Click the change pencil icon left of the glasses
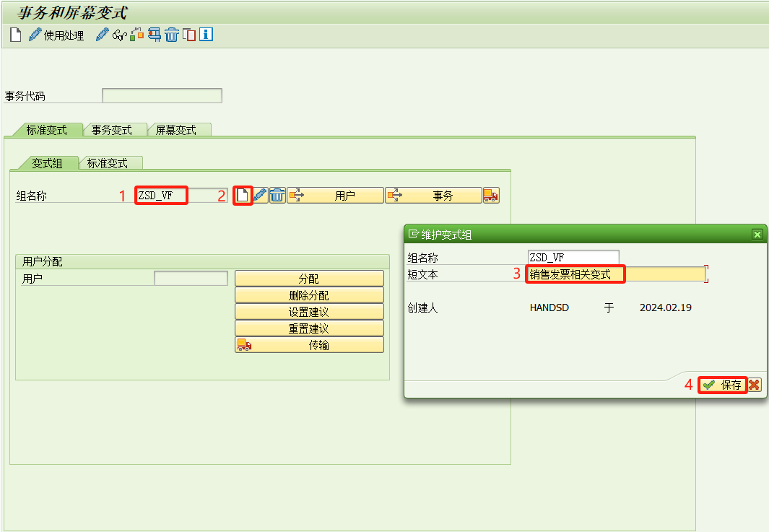 click(102, 35)
